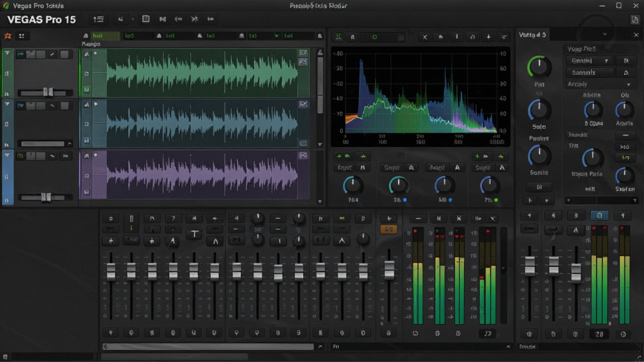Click the right arrow icon in main toolbar
This screenshot has height=362, width=644.
(x=210, y=19)
